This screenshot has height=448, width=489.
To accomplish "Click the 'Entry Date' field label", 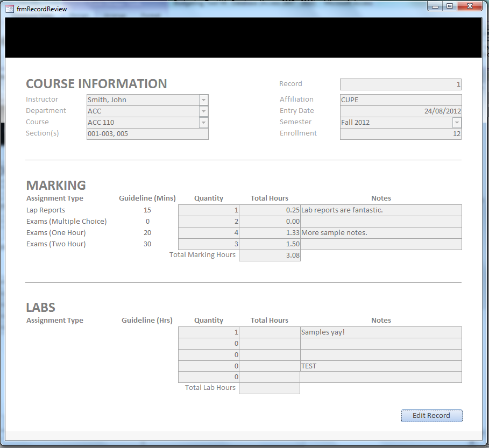I will click(x=296, y=111).
